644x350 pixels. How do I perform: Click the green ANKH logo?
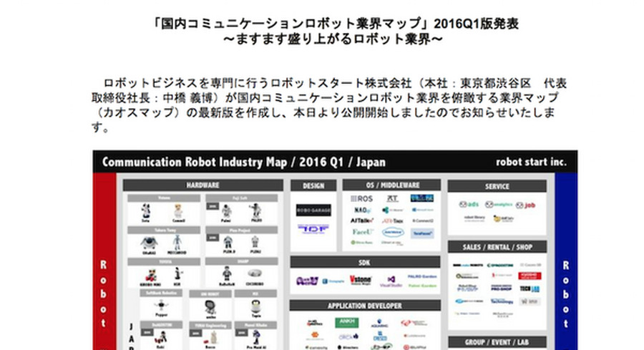347,322
